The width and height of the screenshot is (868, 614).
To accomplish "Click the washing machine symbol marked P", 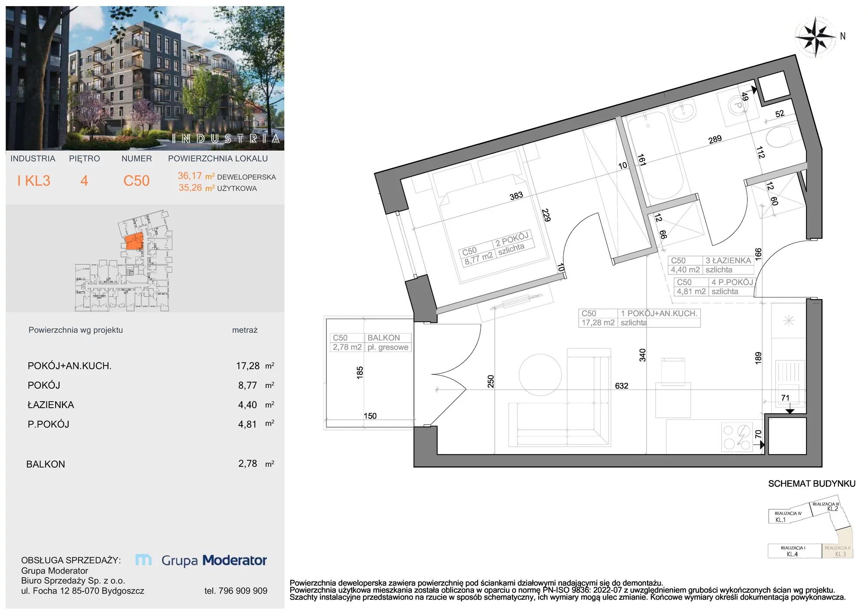I will (x=737, y=105).
